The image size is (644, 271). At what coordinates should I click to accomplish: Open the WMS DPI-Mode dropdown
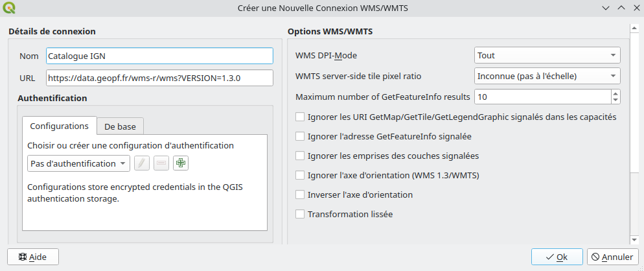pyautogui.click(x=547, y=56)
